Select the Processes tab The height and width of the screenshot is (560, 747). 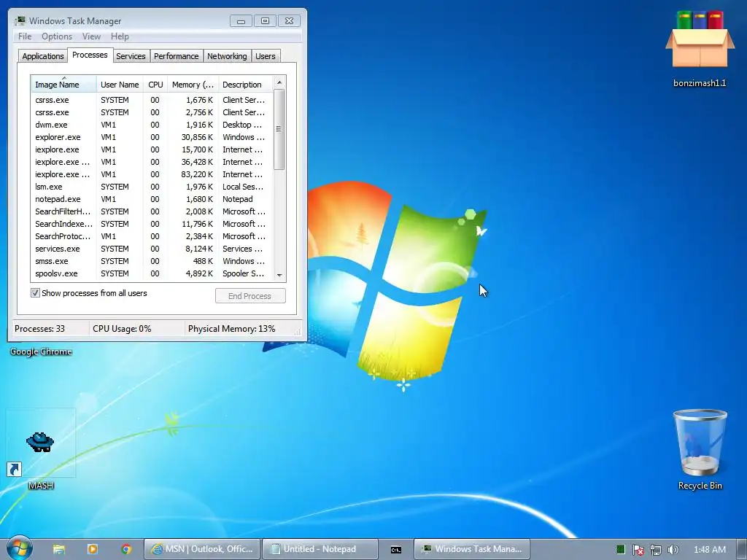click(90, 55)
